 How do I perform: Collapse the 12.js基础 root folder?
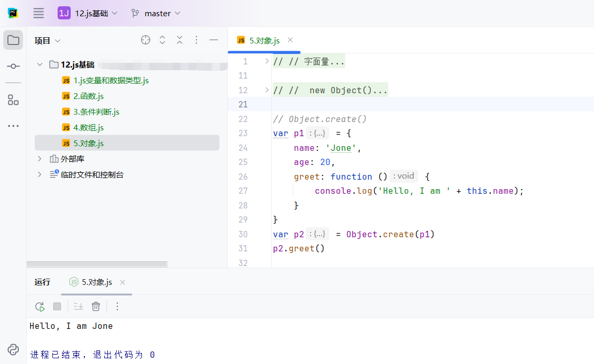(x=40, y=65)
